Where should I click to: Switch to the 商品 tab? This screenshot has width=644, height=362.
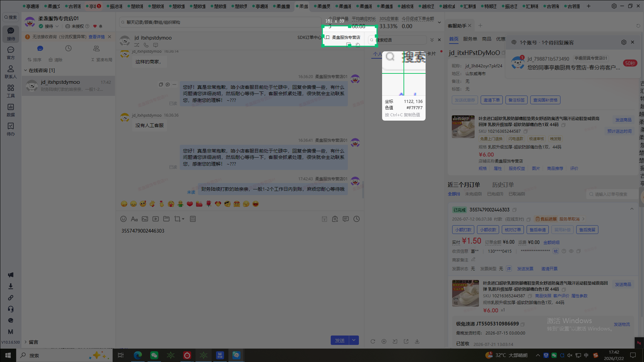[487, 39]
